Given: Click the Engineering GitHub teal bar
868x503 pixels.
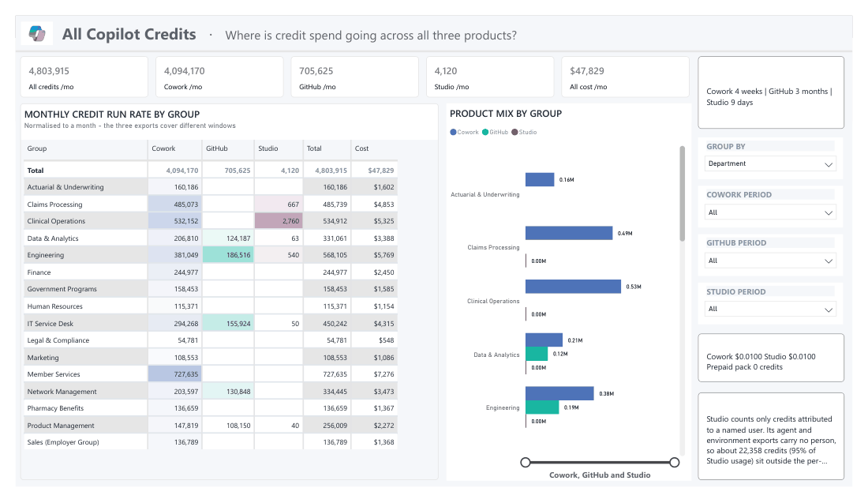Looking at the screenshot, I should (x=542, y=407).
